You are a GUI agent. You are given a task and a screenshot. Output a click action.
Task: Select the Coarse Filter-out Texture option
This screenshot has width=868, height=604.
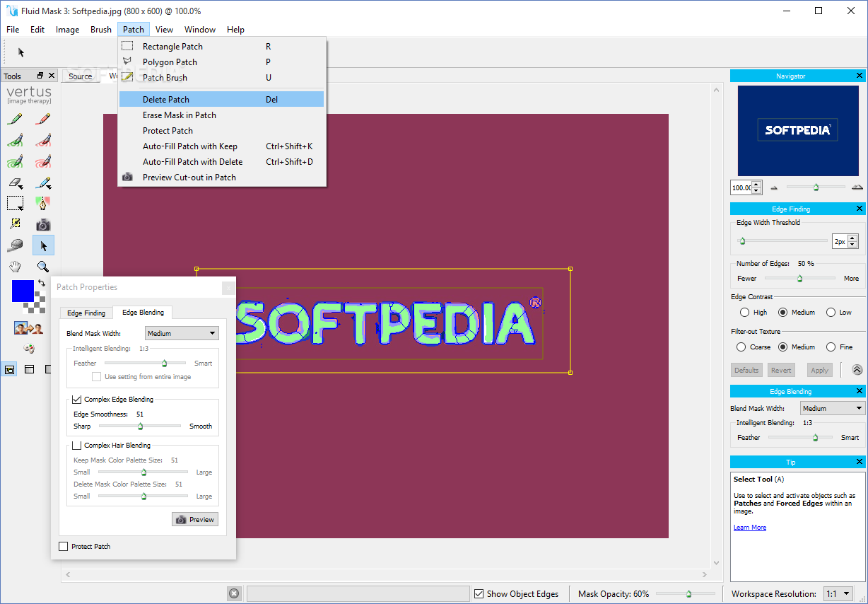(741, 347)
